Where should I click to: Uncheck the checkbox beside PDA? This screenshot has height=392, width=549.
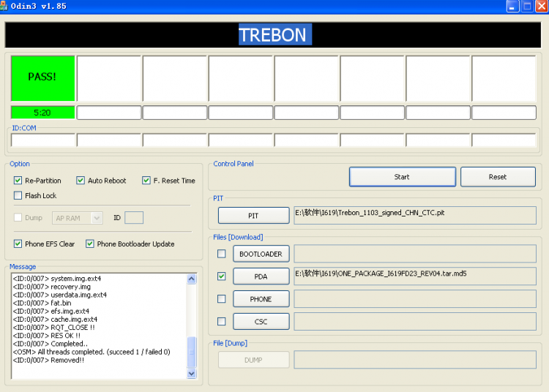click(222, 276)
